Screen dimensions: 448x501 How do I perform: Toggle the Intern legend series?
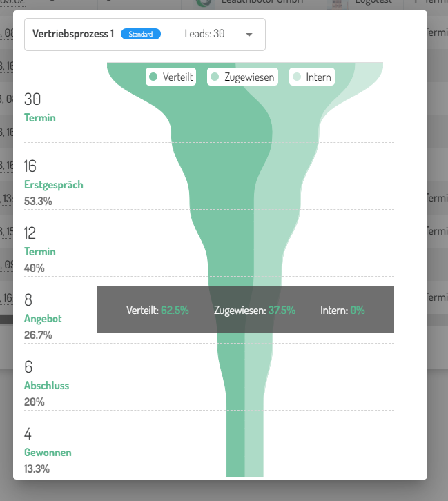[312, 77]
